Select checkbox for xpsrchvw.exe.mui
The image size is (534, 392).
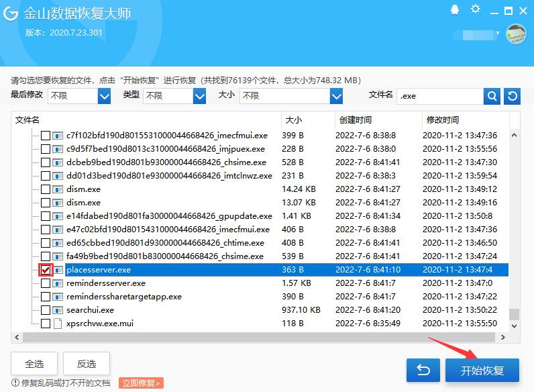tap(46, 324)
